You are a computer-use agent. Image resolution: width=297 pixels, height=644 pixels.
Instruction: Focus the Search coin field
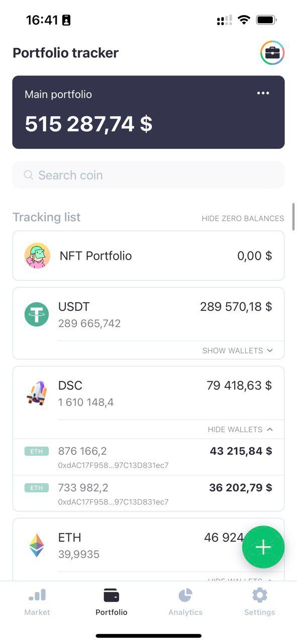[x=148, y=175]
